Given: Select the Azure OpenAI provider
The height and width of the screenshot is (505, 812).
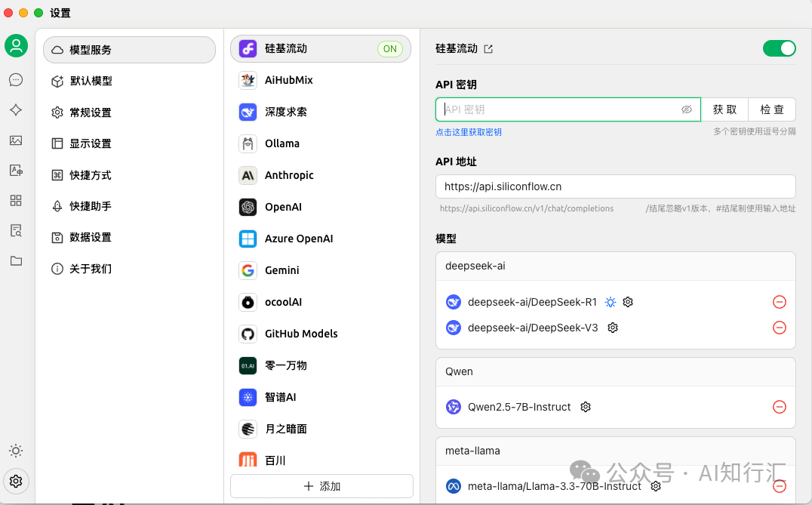Looking at the screenshot, I should (321, 239).
